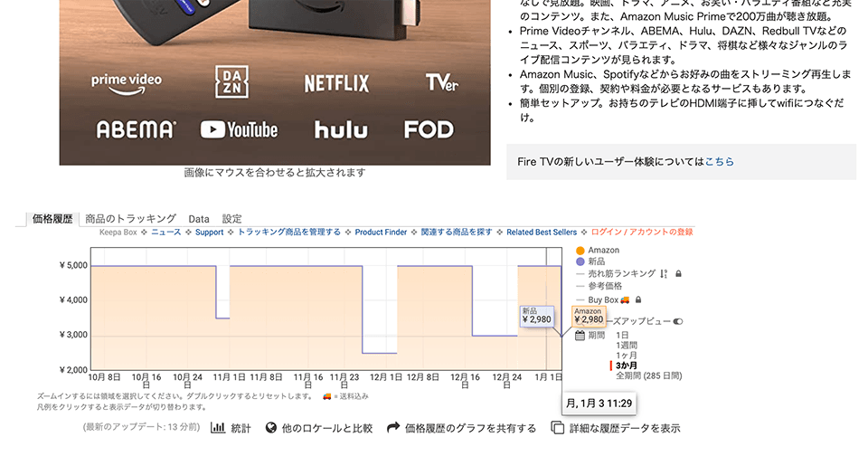Select the 1週間 time range
This screenshot has height=456, width=868.
627,345
